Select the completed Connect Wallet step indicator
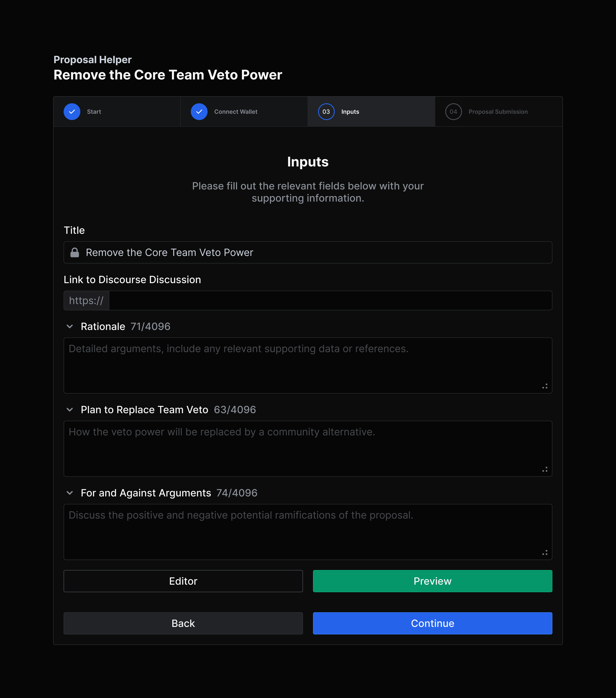 [235, 111]
